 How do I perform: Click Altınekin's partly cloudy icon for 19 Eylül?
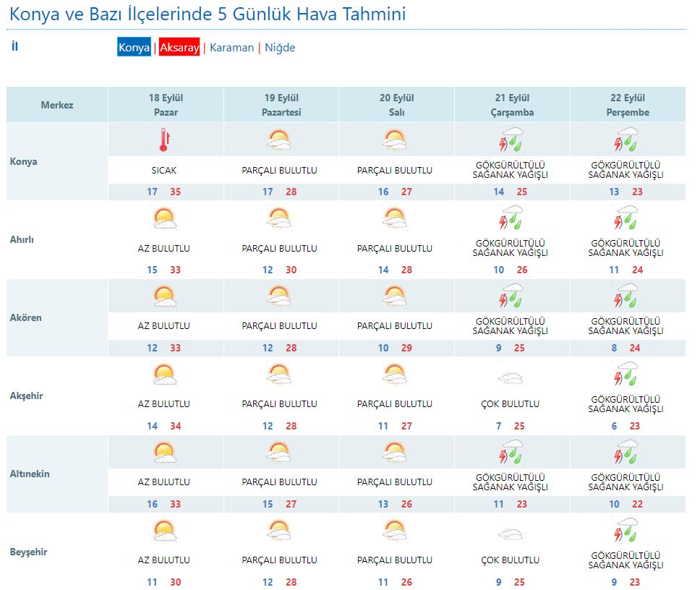(279, 453)
